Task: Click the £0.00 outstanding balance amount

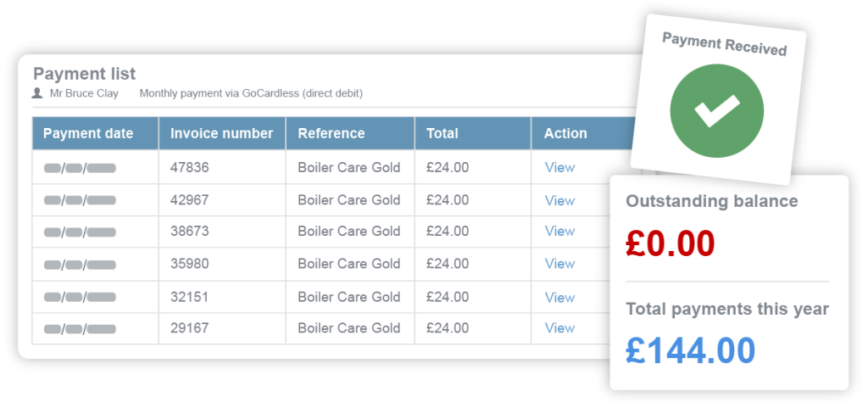Action: [x=670, y=243]
